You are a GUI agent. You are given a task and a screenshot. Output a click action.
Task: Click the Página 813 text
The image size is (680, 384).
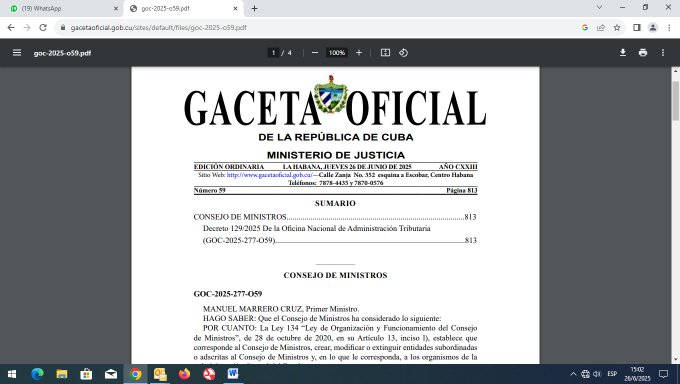click(x=462, y=190)
